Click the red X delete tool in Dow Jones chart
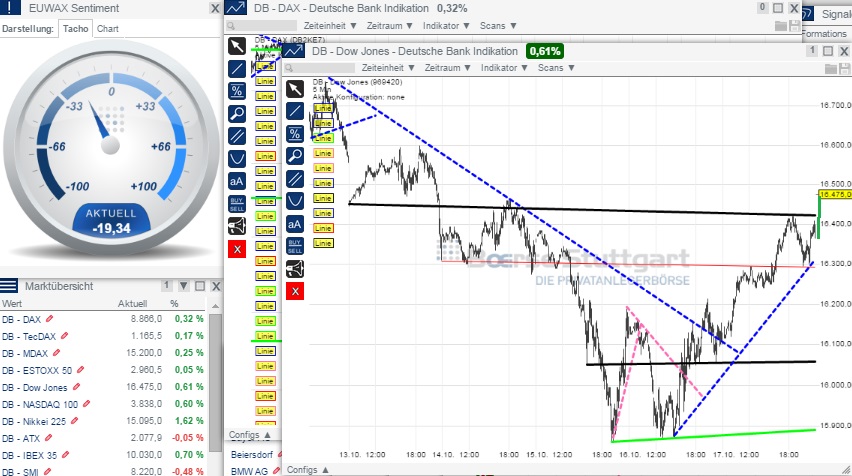The height and width of the screenshot is (476, 852). [x=295, y=292]
